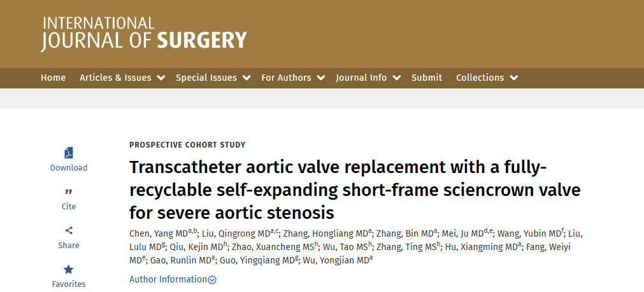Go to the Home page
644x292 pixels.
coord(53,78)
